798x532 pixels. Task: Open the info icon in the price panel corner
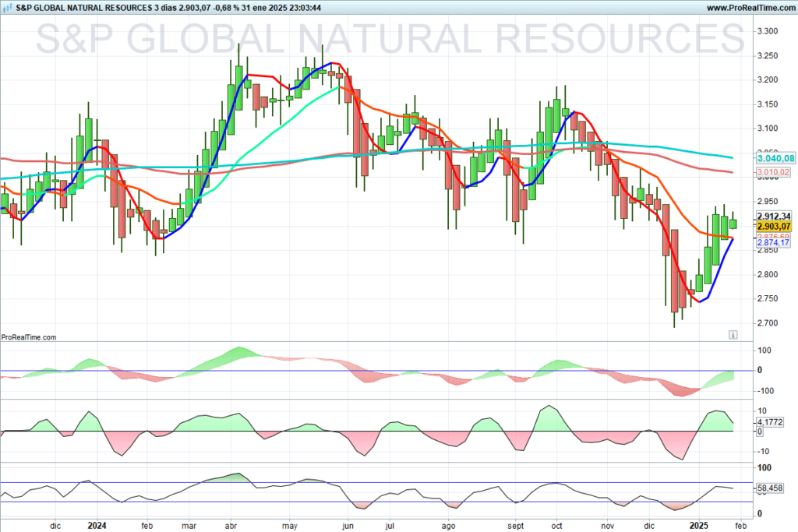(x=733, y=335)
